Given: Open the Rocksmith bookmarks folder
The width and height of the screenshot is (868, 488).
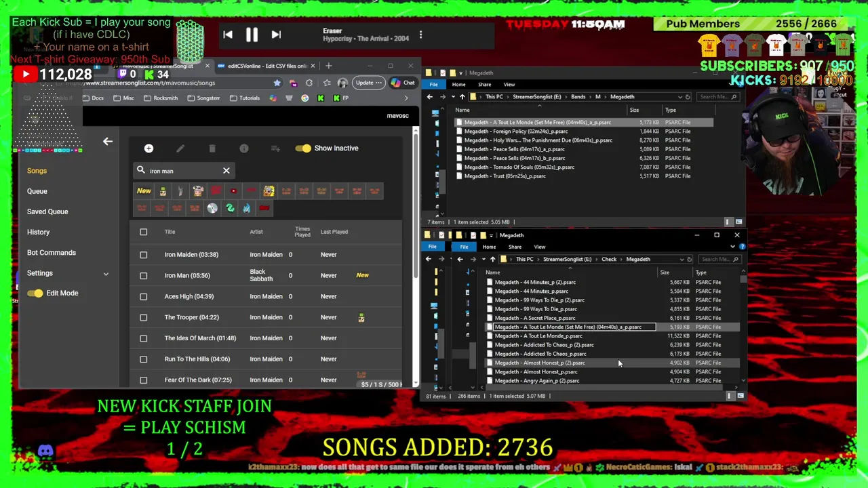Looking at the screenshot, I should tap(161, 98).
